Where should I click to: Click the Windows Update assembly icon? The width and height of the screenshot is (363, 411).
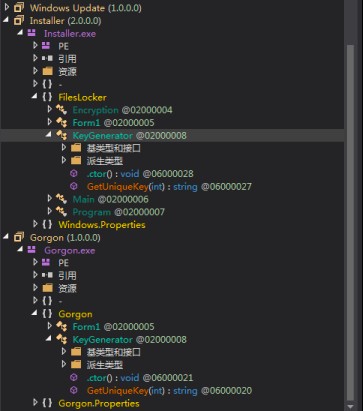tap(19, 7)
